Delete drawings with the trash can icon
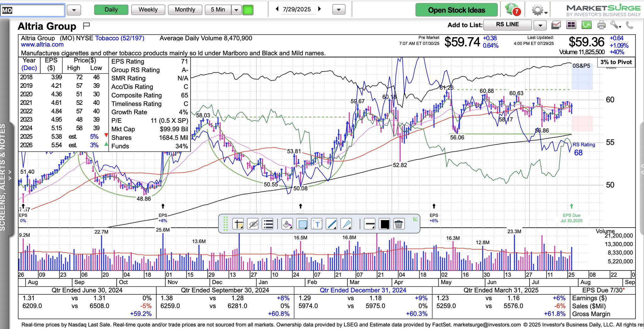The width and height of the screenshot is (644, 329). click(x=398, y=224)
